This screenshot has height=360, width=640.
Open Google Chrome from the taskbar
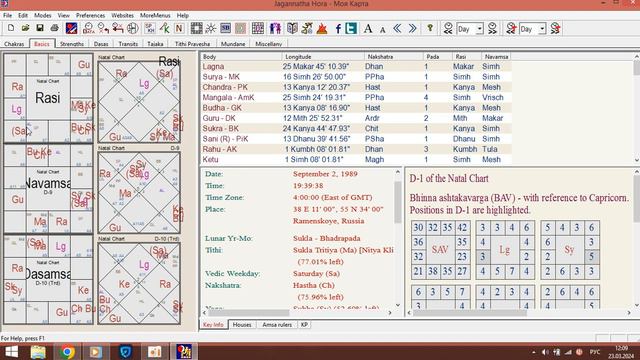67,351
